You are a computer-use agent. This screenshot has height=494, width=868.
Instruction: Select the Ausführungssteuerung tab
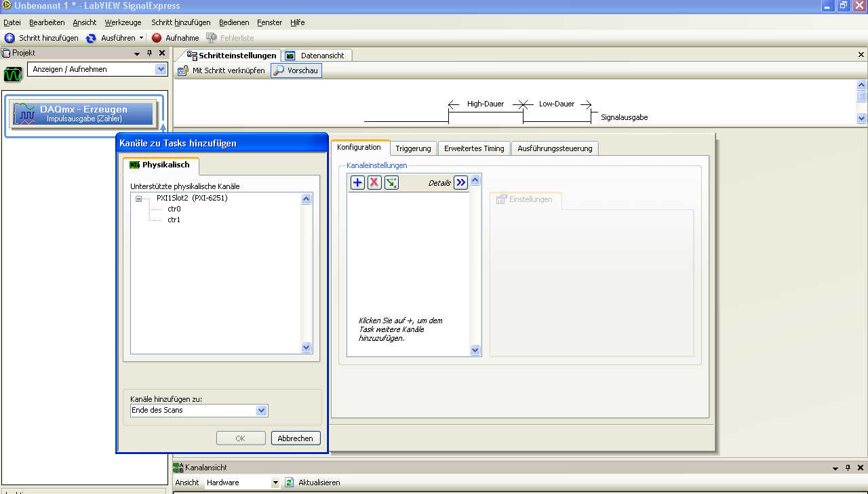click(555, 148)
